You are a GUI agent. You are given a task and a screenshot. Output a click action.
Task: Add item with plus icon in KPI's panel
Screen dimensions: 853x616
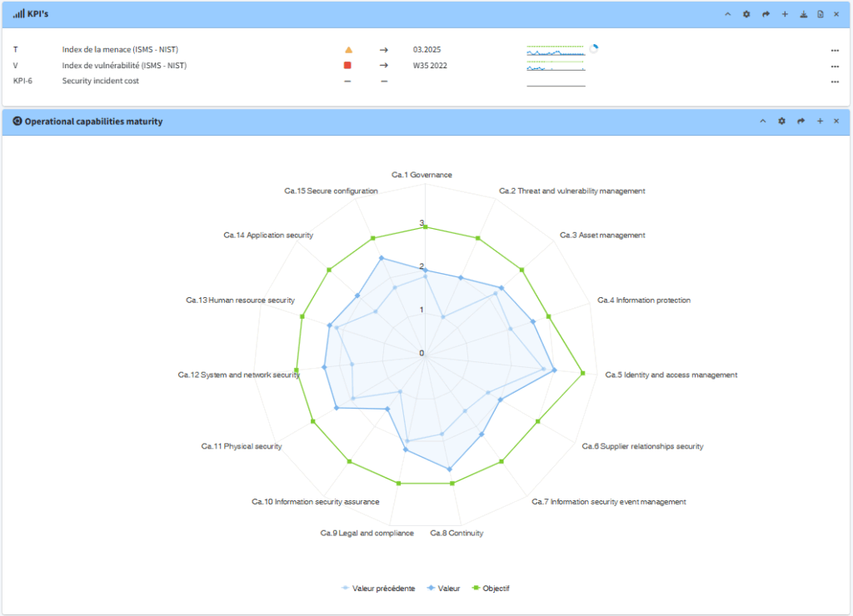click(784, 14)
